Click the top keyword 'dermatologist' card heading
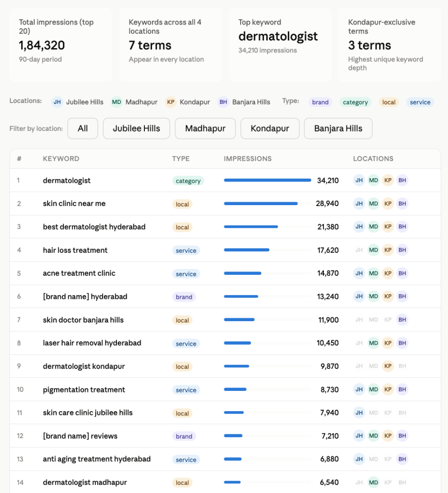Screen dimensions: 448x493 [278, 37]
